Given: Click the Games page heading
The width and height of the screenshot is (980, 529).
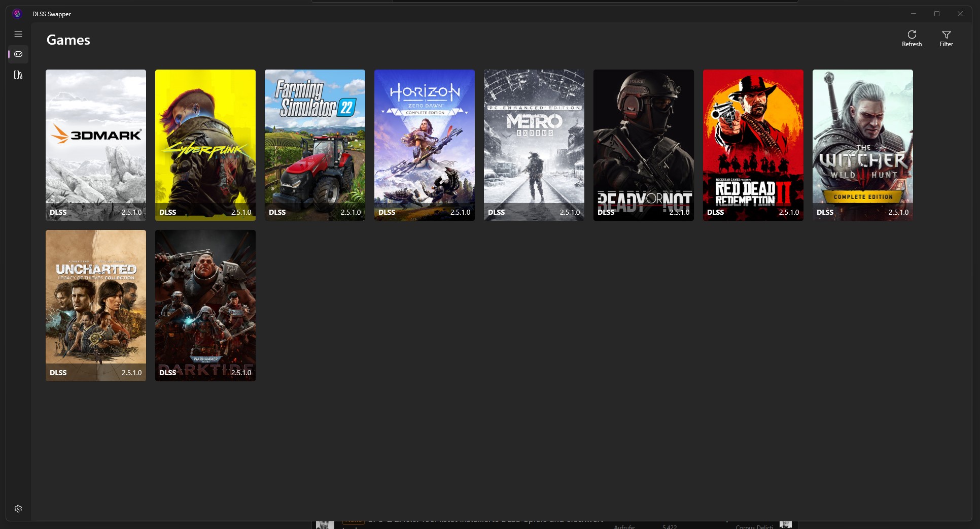Looking at the screenshot, I should (68, 40).
